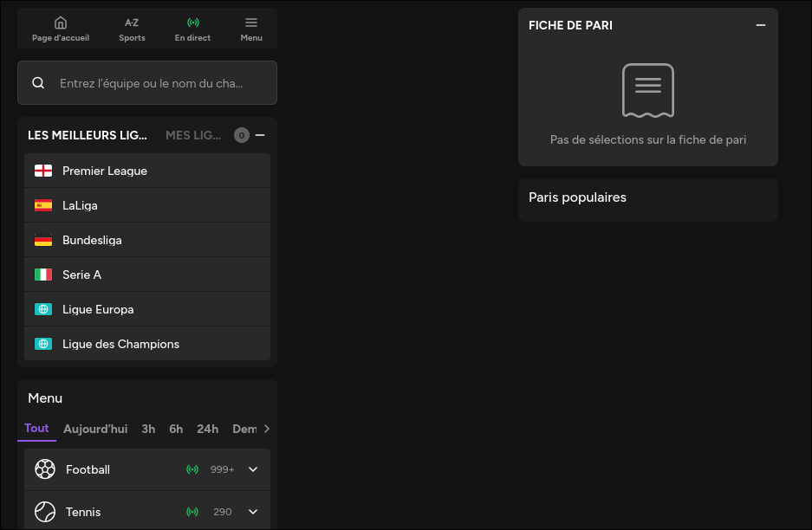Select the 3h filter tab
The image size is (812, 530).
[148, 429]
